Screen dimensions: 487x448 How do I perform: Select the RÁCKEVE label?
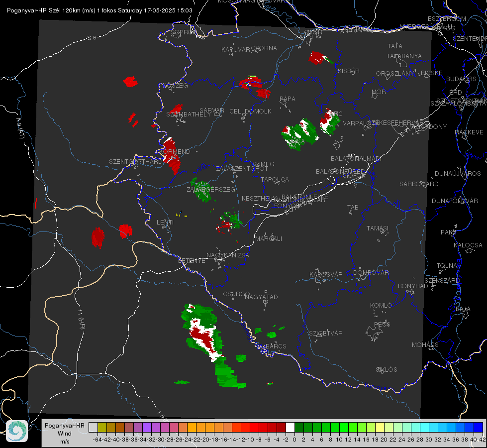tap(469, 132)
